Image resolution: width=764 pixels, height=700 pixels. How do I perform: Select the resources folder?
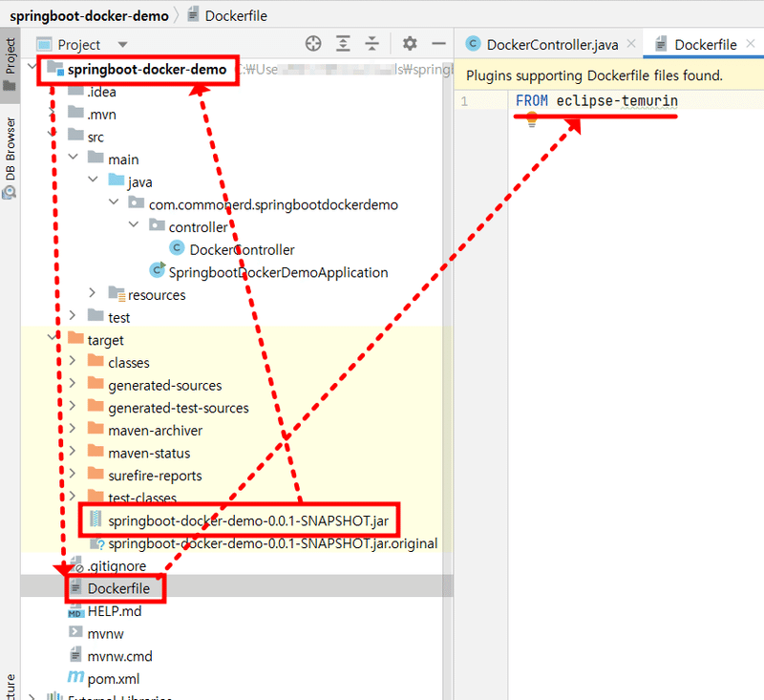click(157, 295)
